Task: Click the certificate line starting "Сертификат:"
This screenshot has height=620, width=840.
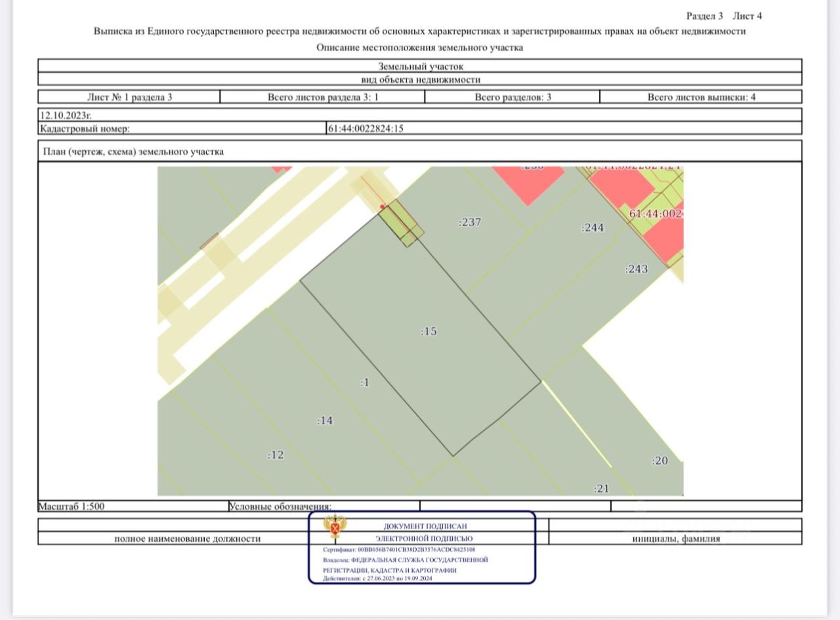Action: 399,549
